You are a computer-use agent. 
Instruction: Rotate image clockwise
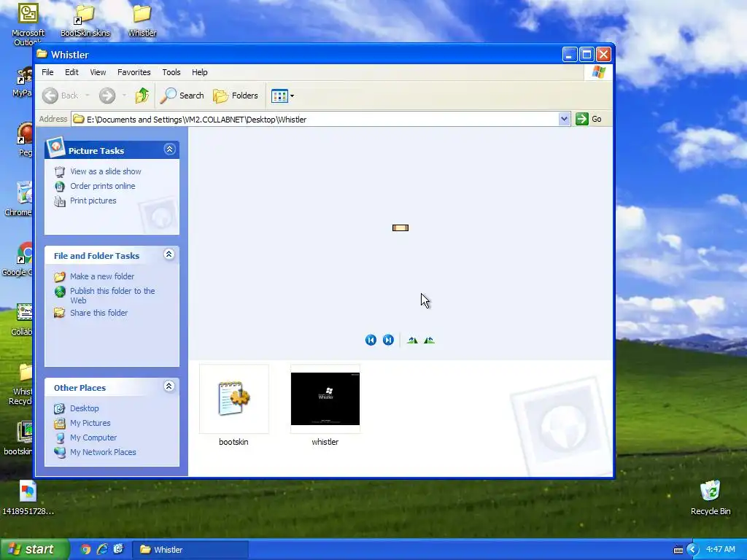coord(413,340)
